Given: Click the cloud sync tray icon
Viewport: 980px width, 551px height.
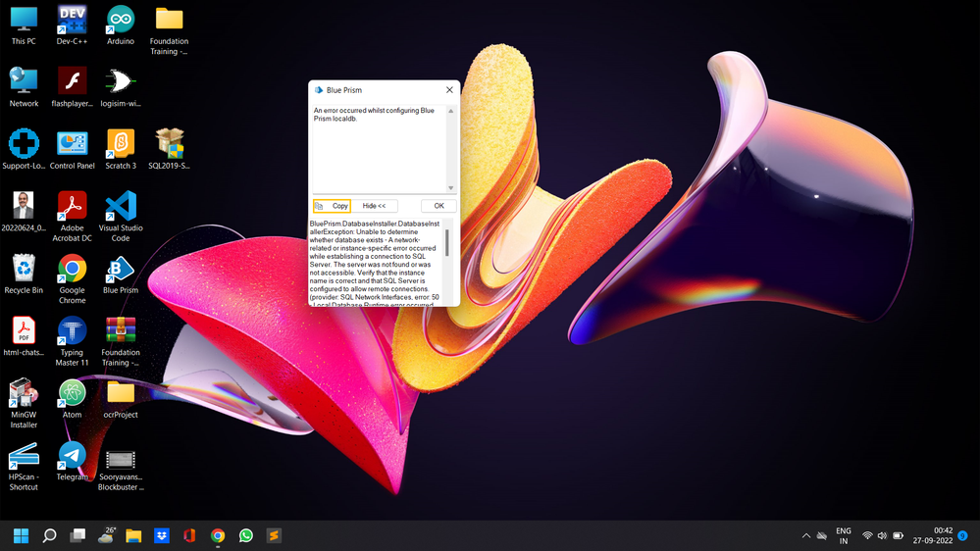Looking at the screenshot, I should [x=822, y=535].
